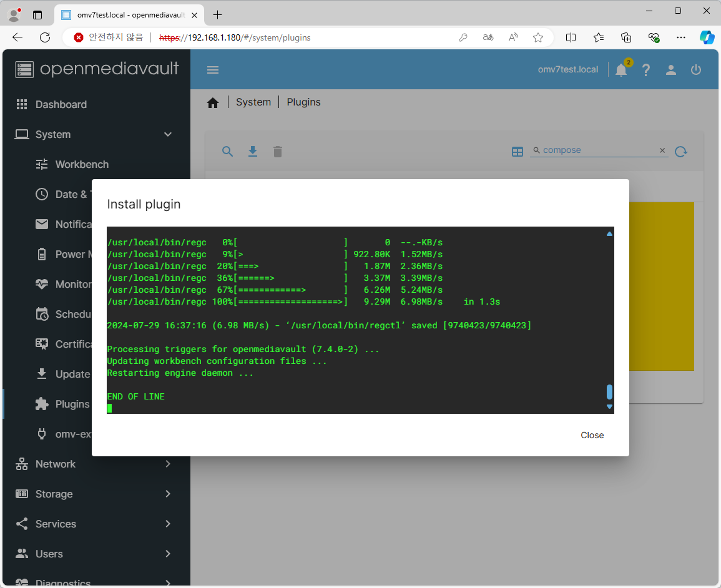721x588 pixels.
Task: Click the install plugin download icon
Action: (x=252, y=151)
